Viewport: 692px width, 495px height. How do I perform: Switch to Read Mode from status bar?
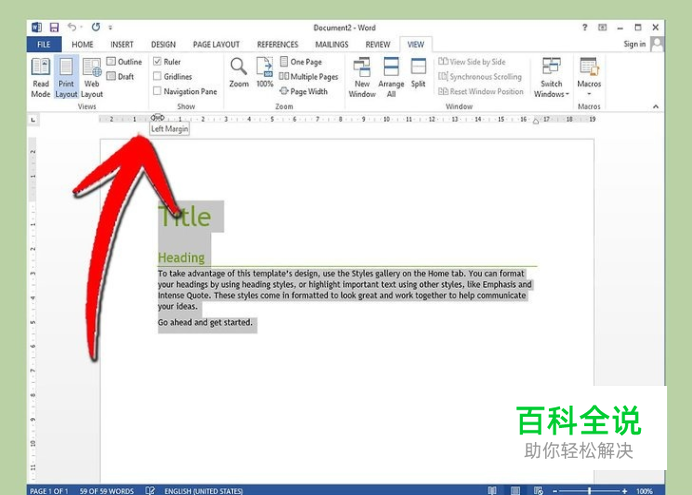pos(492,491)
